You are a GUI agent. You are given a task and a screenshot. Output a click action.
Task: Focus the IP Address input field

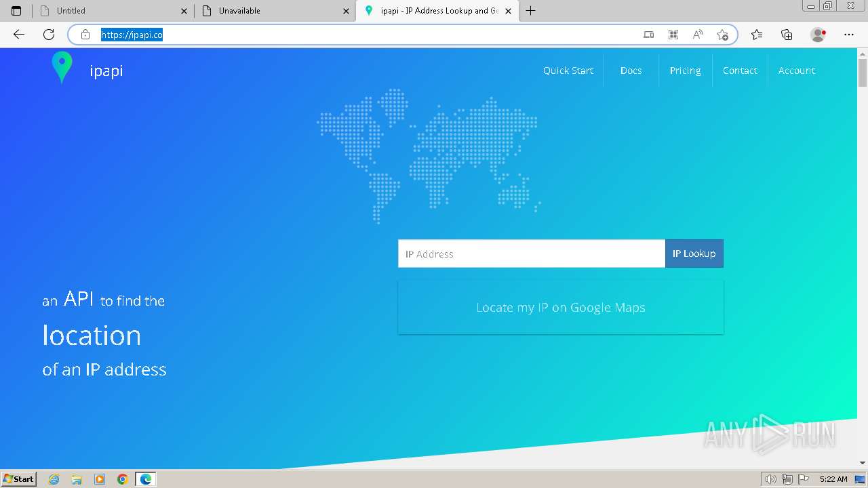(532, 253)
